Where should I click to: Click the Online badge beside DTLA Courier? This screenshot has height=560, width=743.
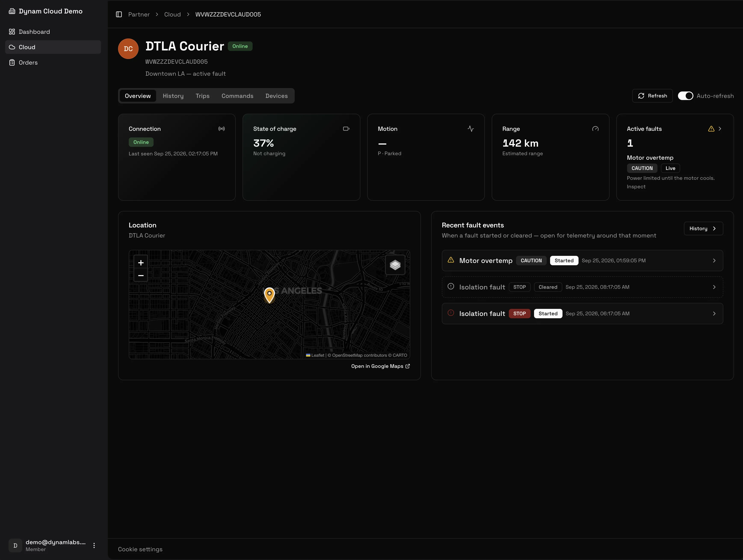[x=240, y=46]
